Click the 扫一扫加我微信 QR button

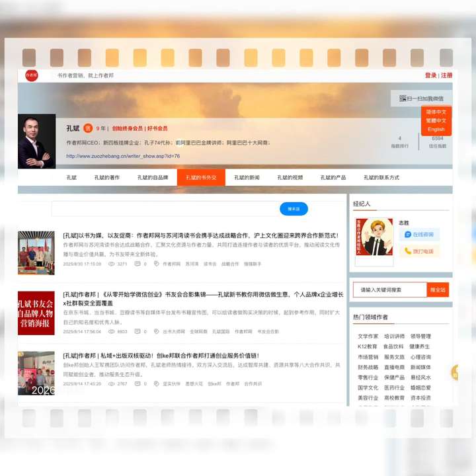(421, 99)
